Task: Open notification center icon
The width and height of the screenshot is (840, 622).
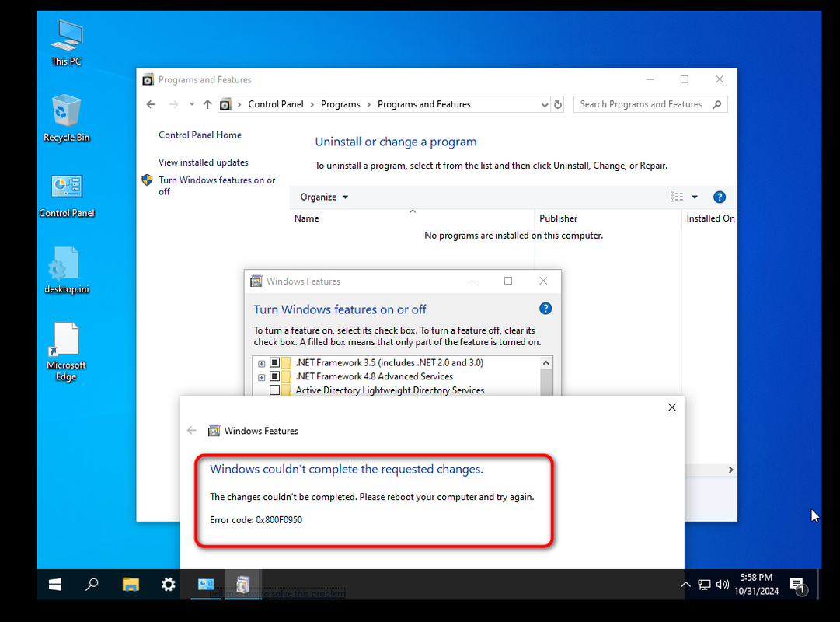Action: point(798,585)
